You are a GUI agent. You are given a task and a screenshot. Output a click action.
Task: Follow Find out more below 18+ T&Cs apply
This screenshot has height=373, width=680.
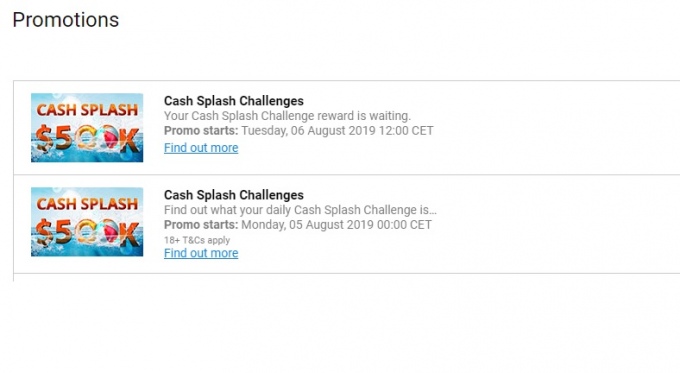coord(201,253)
